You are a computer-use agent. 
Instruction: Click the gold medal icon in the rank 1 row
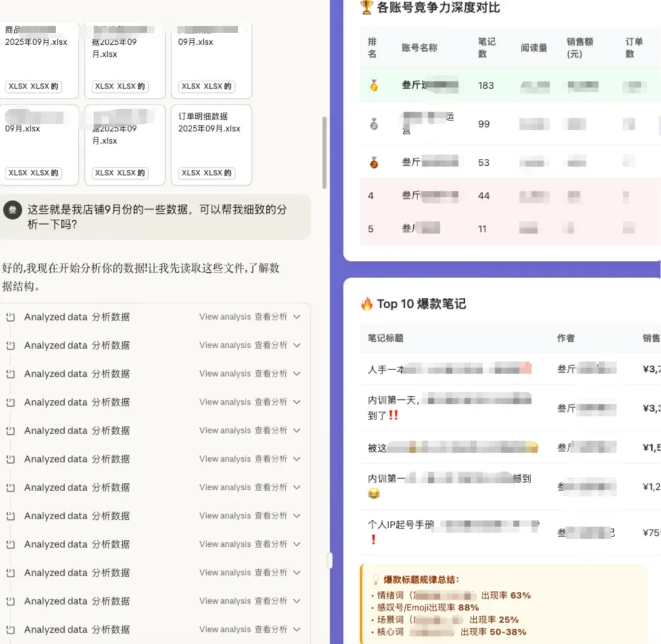[x=375, y=86]
